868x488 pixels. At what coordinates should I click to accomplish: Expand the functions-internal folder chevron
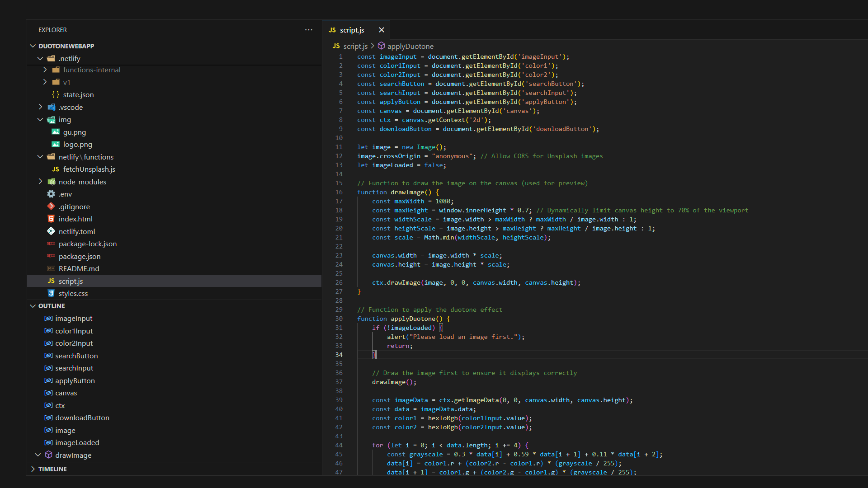pos(45,70)
